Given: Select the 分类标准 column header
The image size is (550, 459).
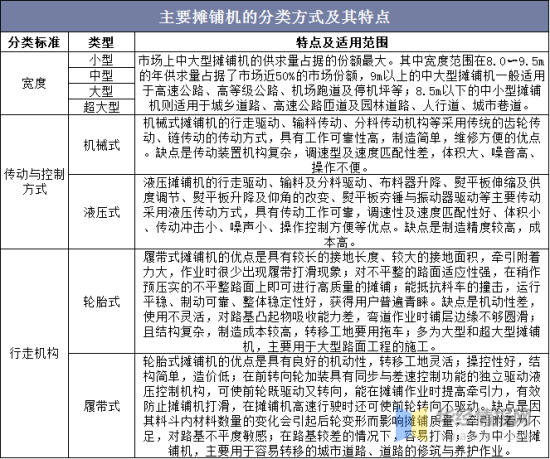Looking at the screenshot, I should (34, 42).
